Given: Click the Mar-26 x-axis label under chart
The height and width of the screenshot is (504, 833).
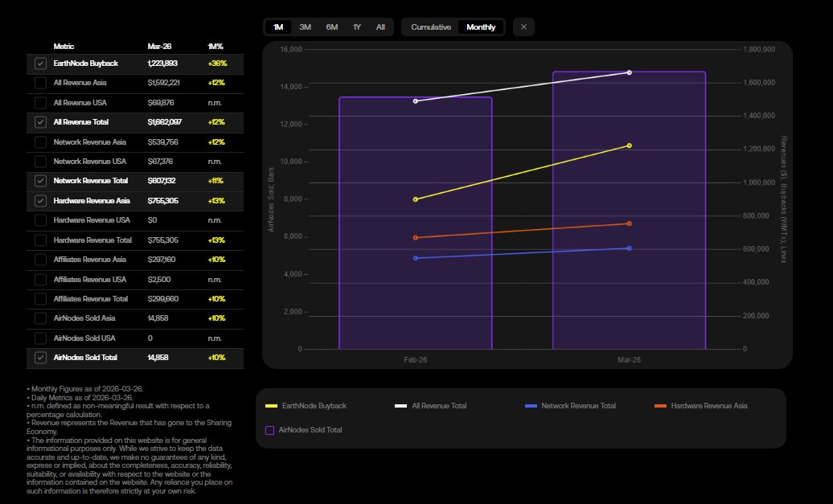Looking at the screenshot, I should click(629, 360).
